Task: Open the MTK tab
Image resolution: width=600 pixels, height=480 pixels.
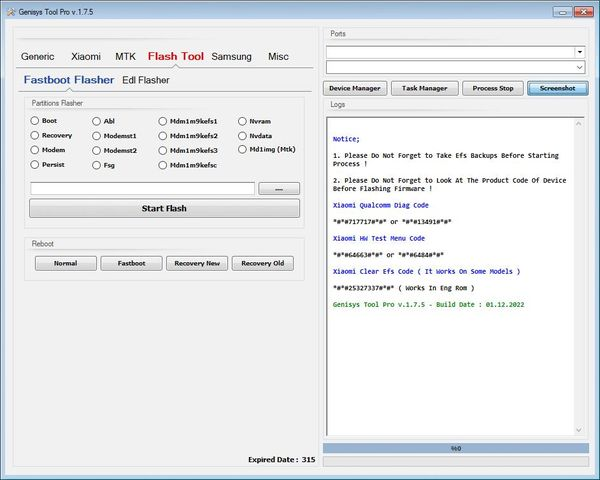Action: (126, 57)
